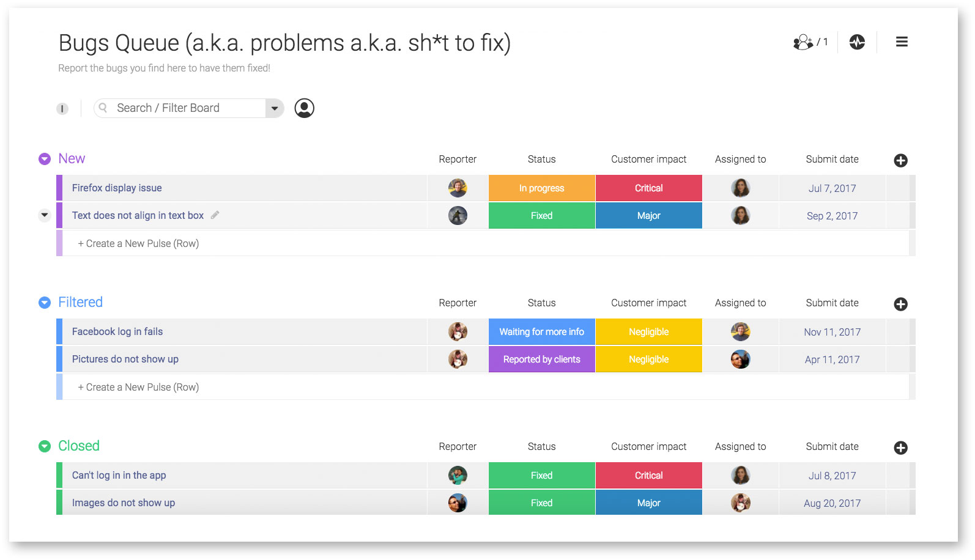The width and height of the screenshot is (975, 560).
Task: Add a column to the Closed group
Action: pyautogui.click(x=900, y=448)
